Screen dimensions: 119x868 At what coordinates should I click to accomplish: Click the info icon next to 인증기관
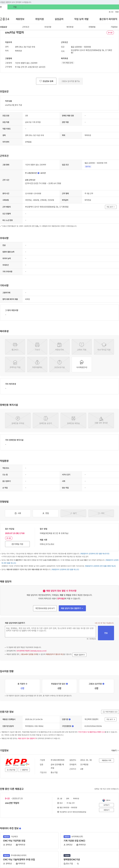point(70,719)
